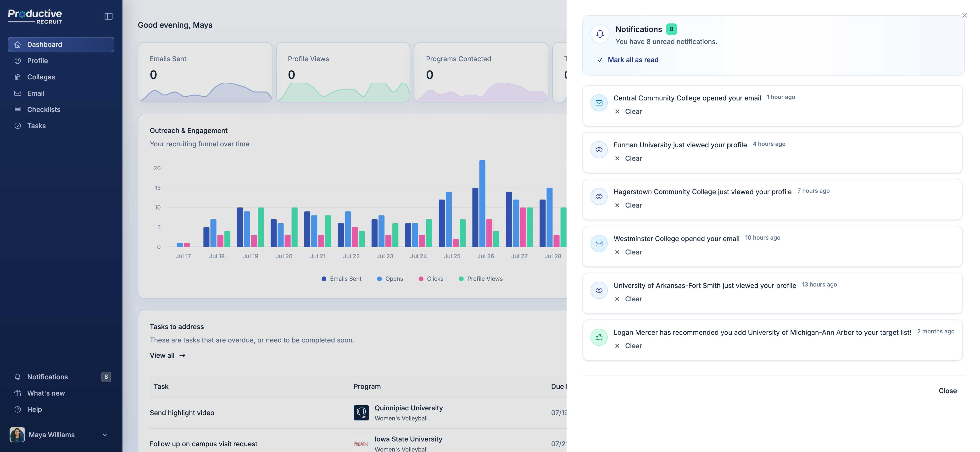Clear the Furman University notification

tap(629, 158)
